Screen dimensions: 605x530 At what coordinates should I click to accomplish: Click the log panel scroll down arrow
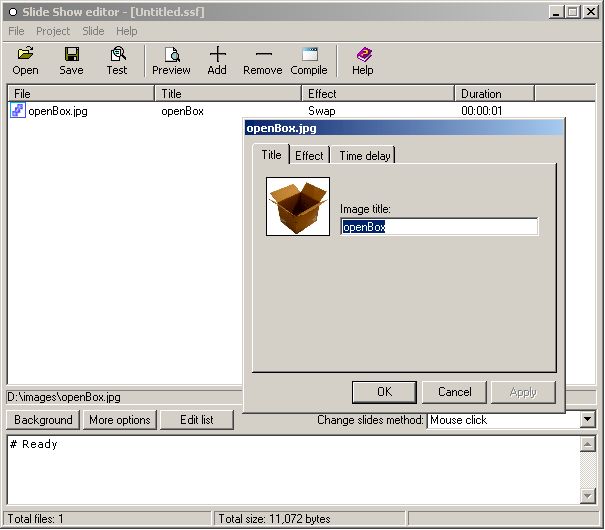pos(587,496)
